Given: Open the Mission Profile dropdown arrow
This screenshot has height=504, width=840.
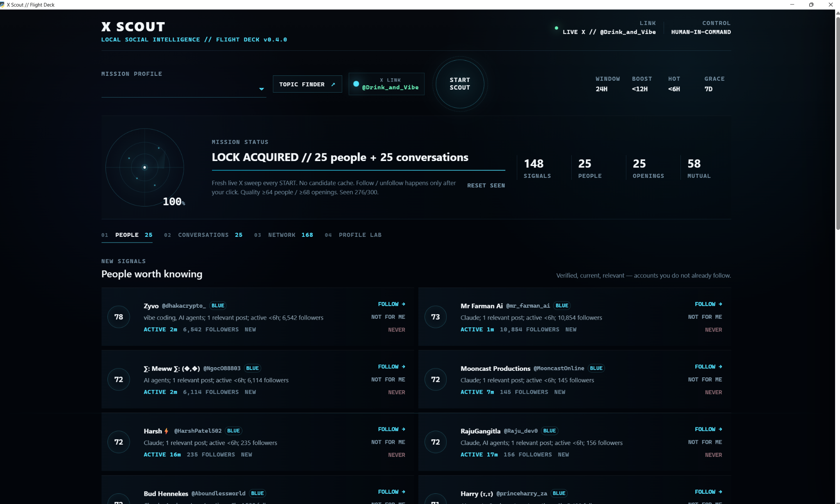Looking at the screenshot, I should pos(261,89).
